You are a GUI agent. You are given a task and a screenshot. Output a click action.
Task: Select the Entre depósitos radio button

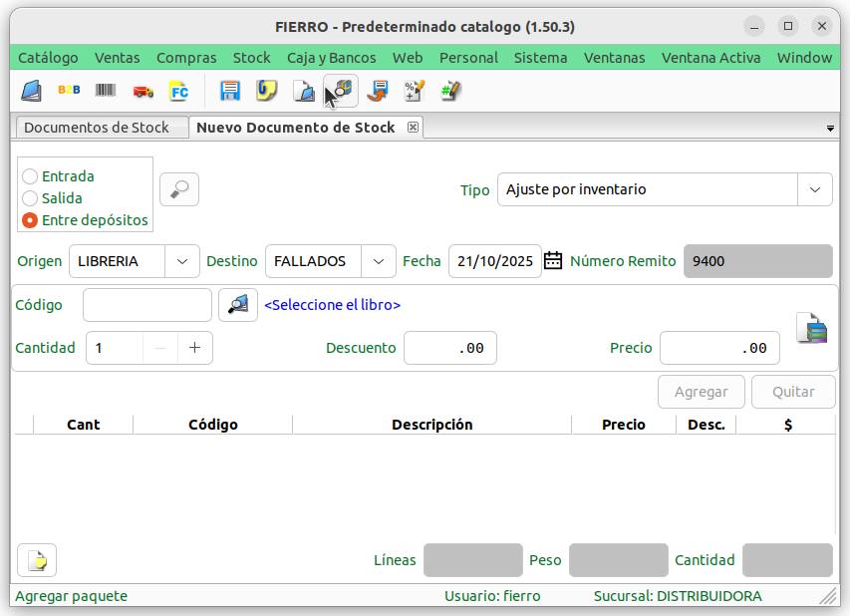(x=30, y=220)
